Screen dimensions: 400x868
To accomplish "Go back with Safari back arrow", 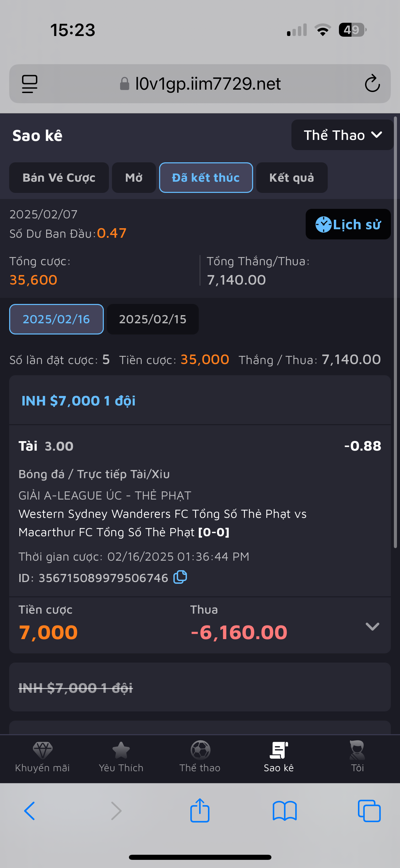I will point(30,811).
